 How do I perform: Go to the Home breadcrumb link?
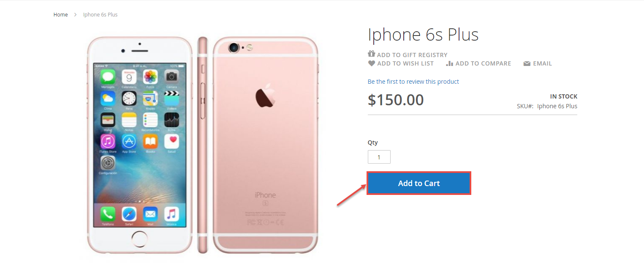click(x=60, y=15)
